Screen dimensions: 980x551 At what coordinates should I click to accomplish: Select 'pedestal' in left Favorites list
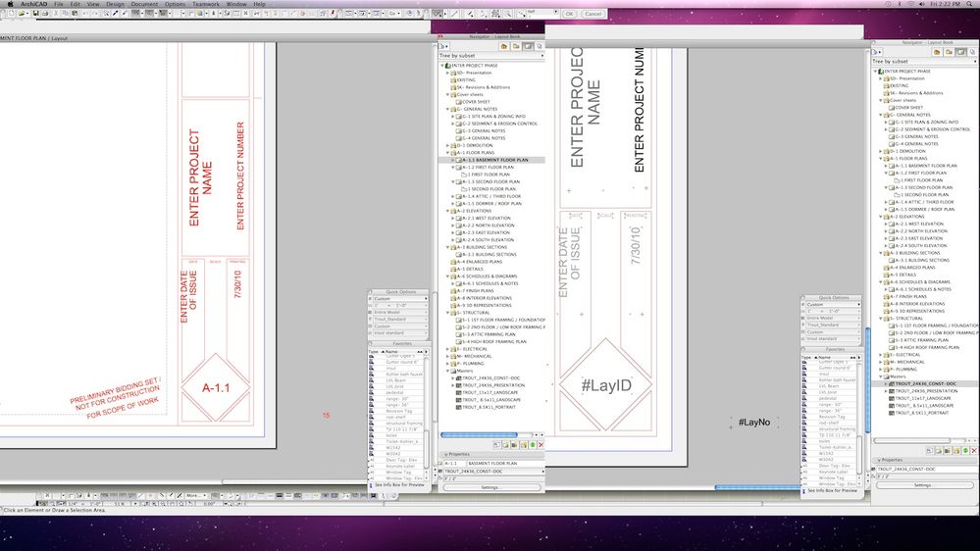coord(394,393)
